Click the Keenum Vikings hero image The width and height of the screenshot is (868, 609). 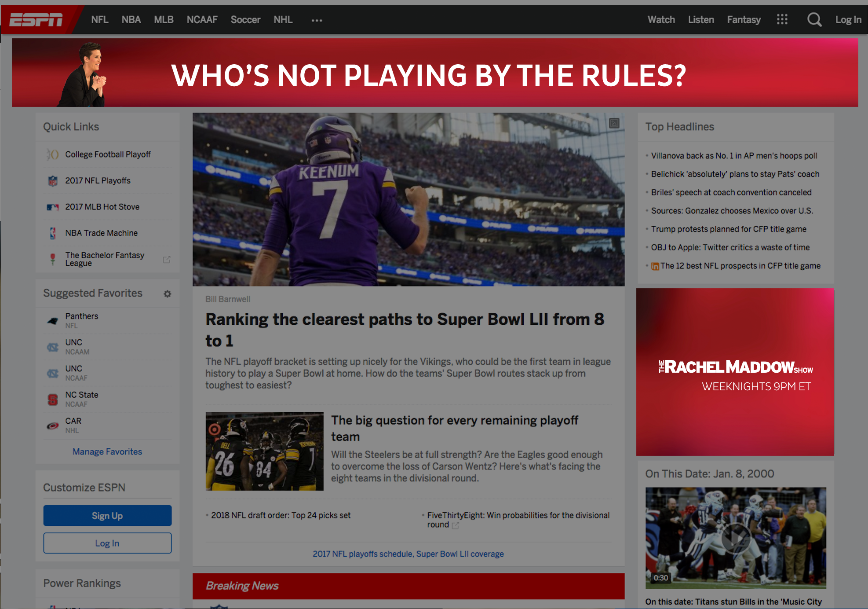(x=408, y=199)
